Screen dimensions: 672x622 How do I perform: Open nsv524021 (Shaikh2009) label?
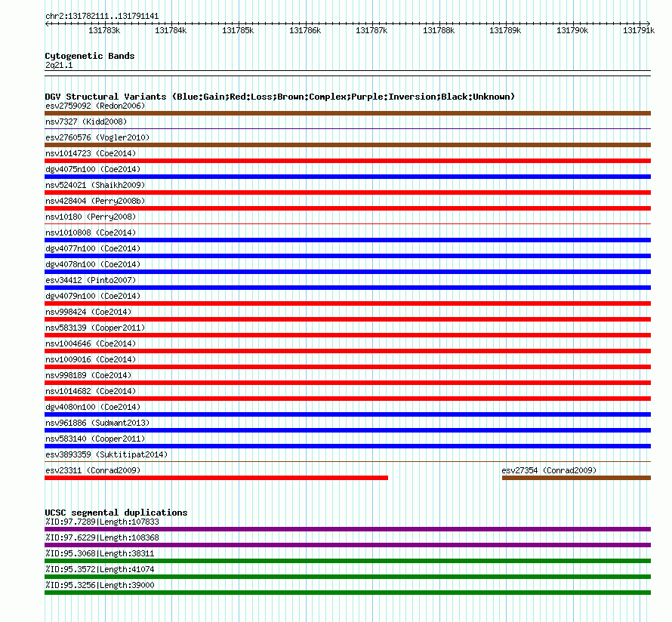[x=95, y=185]
